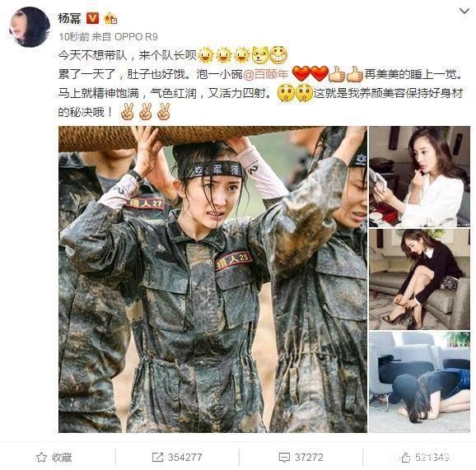Click the star favorite icon
The width and height of the screenshot is (476, 470).
pyautogui.click(x=41, y=457)
